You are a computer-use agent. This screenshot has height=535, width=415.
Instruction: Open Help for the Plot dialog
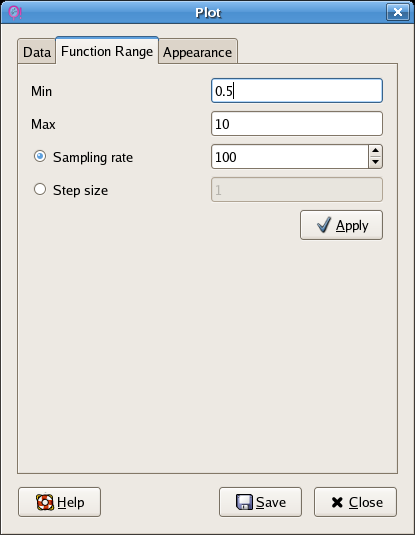[59, 502]
